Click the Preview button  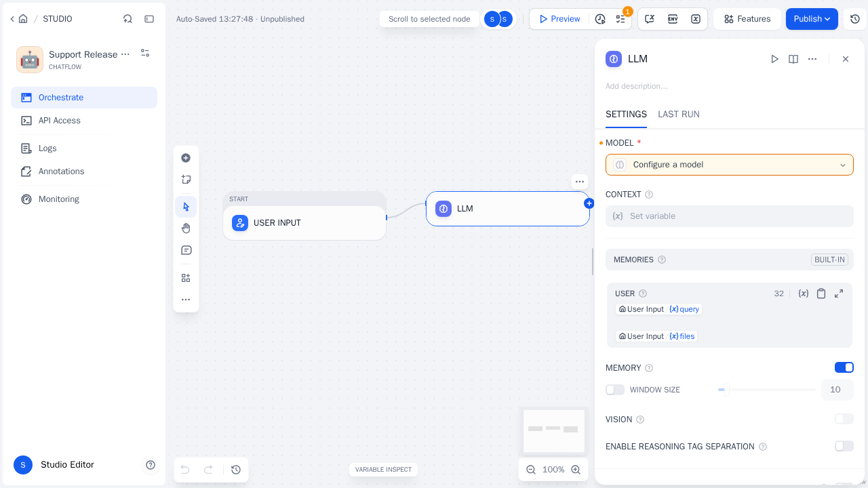coord(559,19)
